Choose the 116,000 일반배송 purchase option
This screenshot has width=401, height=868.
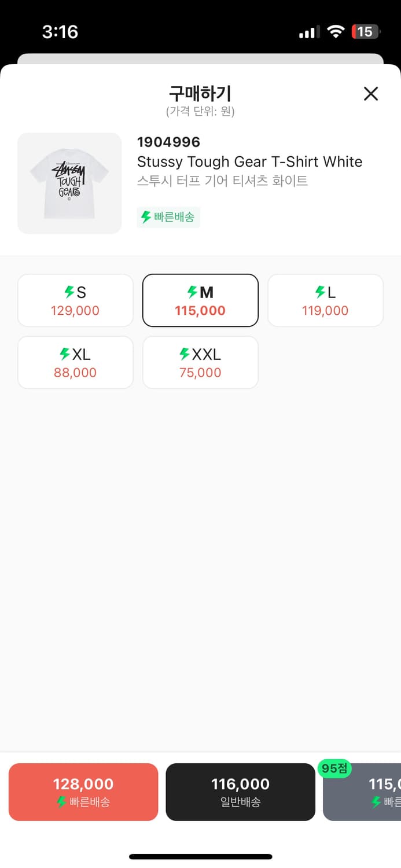pyautogui.click(x=241, y=792)
